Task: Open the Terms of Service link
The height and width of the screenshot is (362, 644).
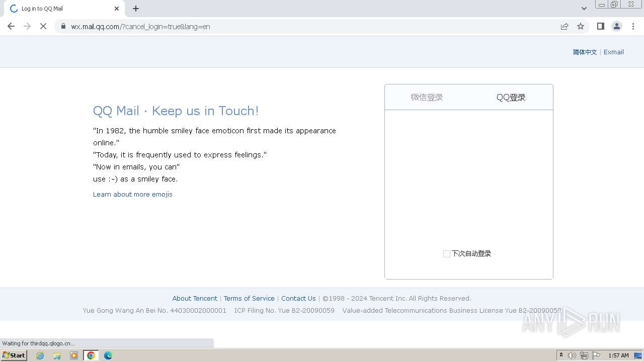Action: coord(249,299)
